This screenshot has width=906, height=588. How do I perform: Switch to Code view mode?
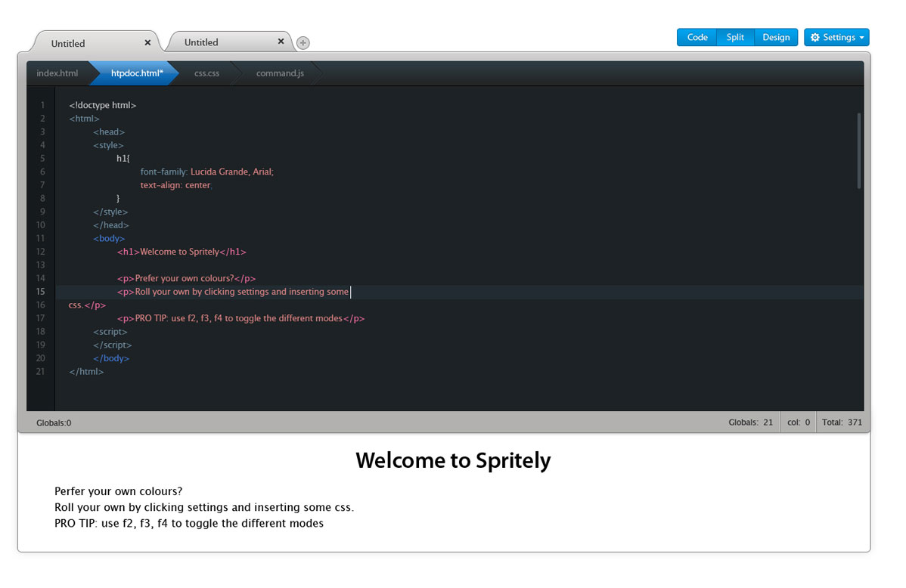point(697,37)
